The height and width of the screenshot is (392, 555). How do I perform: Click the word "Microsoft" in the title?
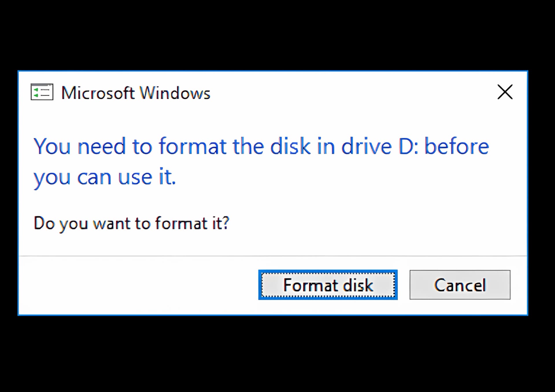pos(98,93)
